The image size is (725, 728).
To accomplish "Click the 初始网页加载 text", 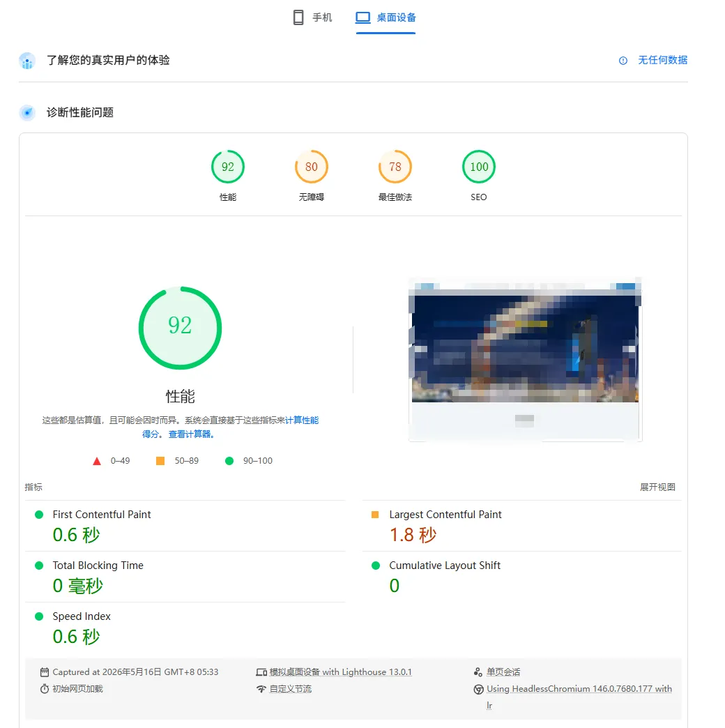I will pos(77,689).
